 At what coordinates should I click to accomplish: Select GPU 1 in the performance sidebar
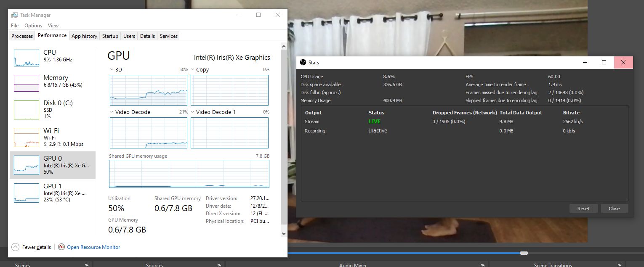point(53,193)
